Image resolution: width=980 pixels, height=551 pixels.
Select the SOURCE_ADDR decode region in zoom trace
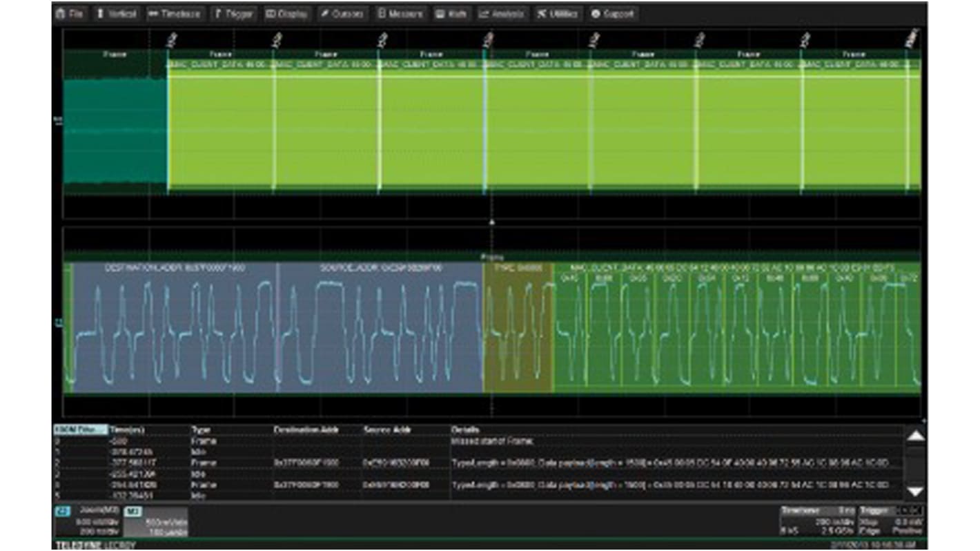[380, 328]
